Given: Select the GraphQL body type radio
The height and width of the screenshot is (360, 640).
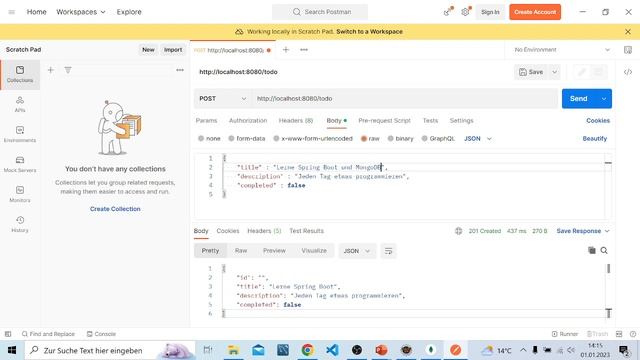Looking at the screenshot, I should 424,138.
